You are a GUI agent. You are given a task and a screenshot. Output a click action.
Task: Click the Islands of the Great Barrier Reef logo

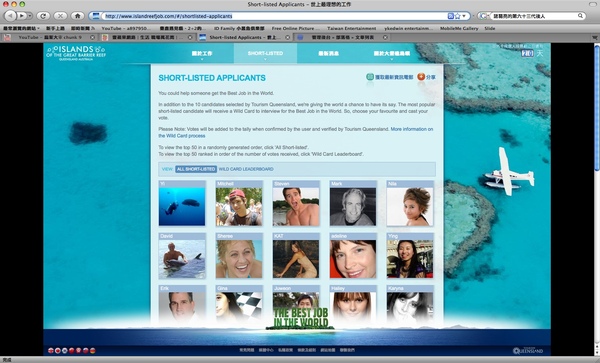pos(76,53)
